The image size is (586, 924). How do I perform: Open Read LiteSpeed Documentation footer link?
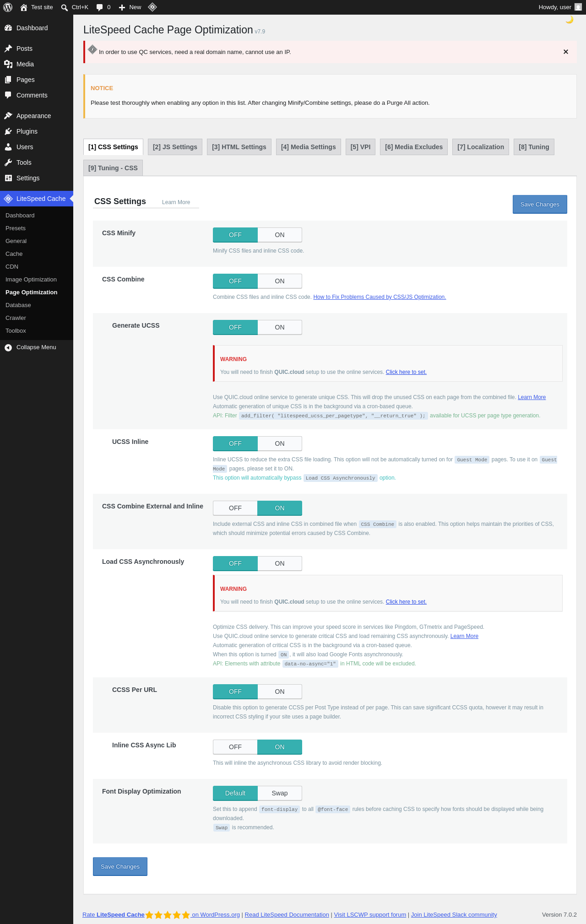287,915
